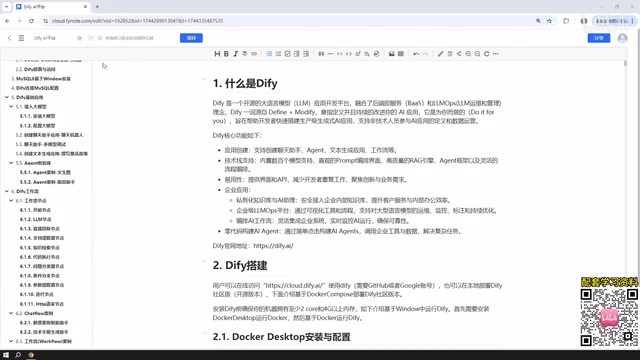The height and width of the screenshot is (360, 640).
Task: Insert a hyperlink using the link icon
Action: (x=254, y=54)
